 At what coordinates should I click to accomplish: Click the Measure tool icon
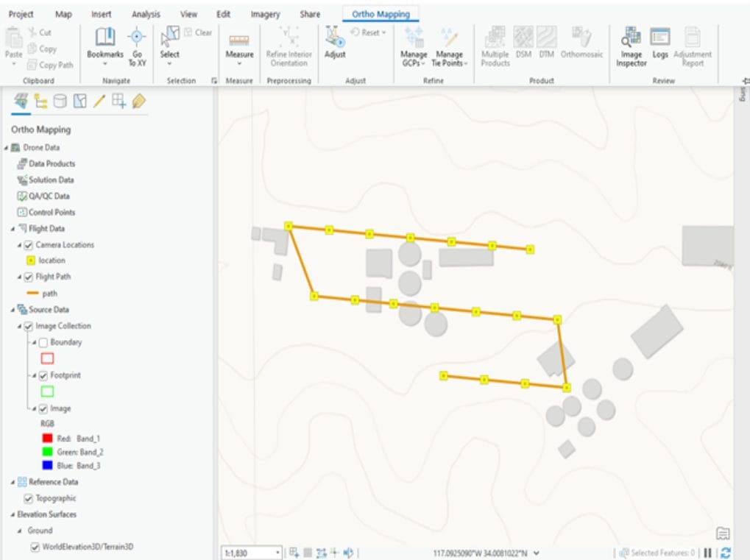239,43
